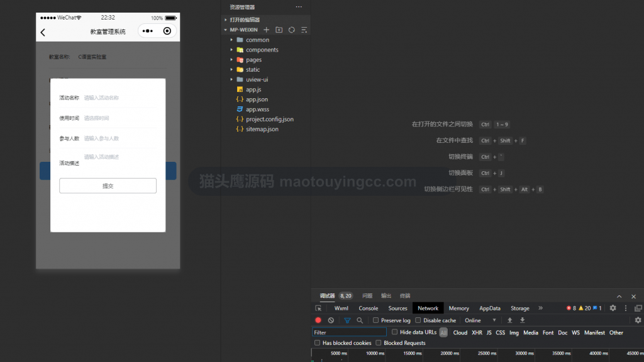Image resolution: width=644 pixels, height=362 pixels.
Task: Open the 输出 panel tab
Action: pos(386,296)
